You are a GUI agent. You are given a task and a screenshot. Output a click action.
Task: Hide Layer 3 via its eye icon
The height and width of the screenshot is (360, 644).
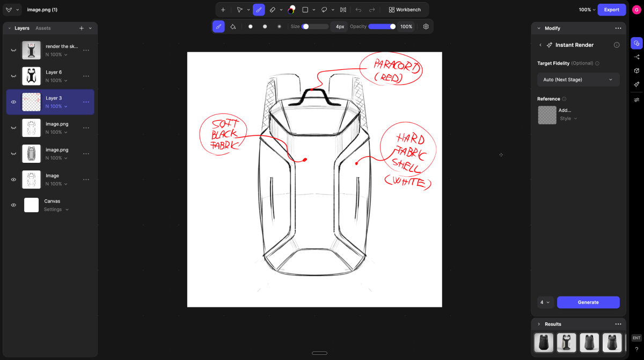[13, 102]
